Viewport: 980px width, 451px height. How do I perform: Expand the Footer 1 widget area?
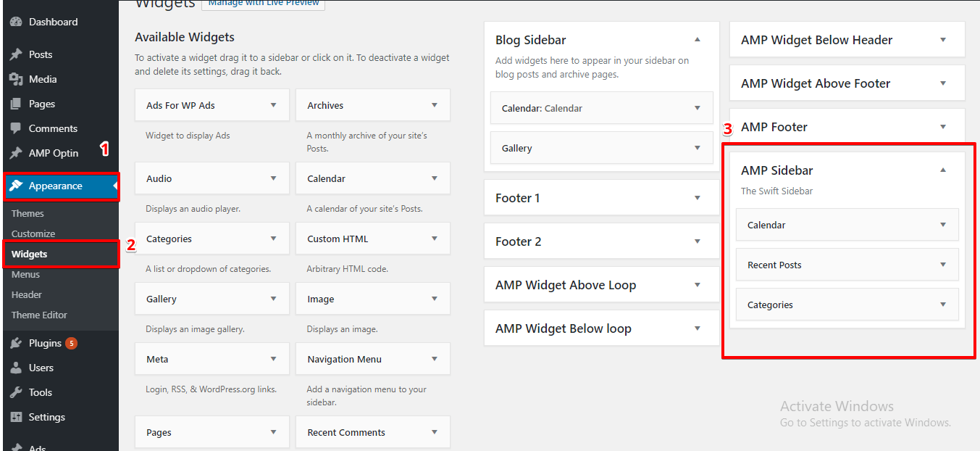tap(697, 197)
